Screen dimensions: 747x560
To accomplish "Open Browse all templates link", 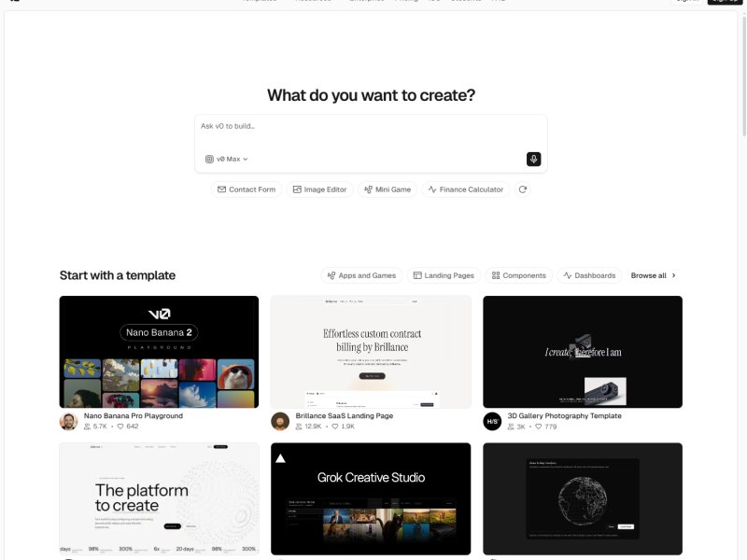I will [x=653, y=275].
